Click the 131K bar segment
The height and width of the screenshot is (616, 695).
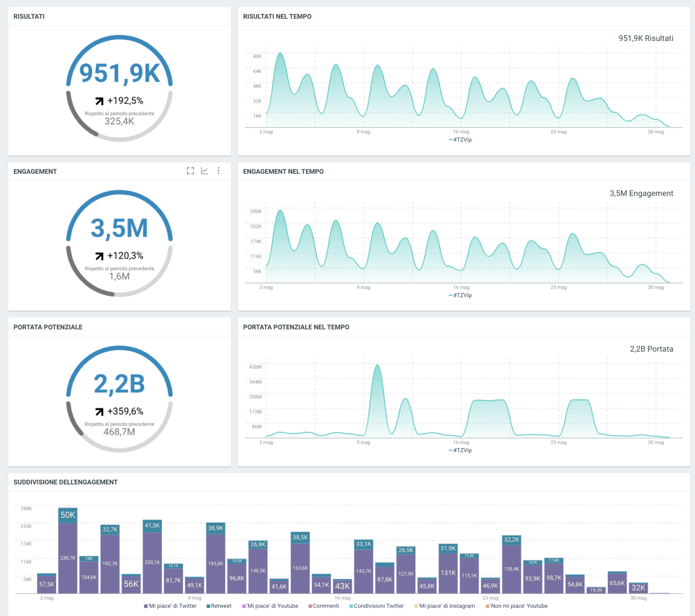448,573
